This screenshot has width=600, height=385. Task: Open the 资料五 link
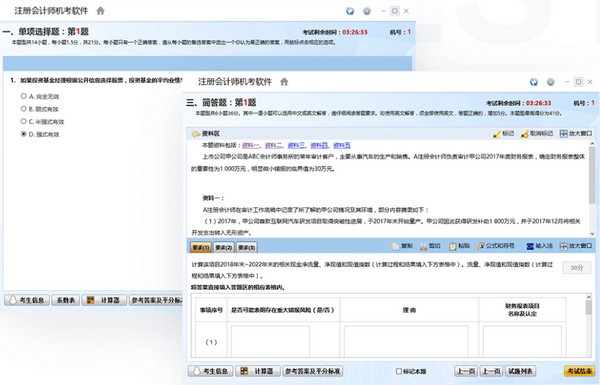(x=342, y=145)
